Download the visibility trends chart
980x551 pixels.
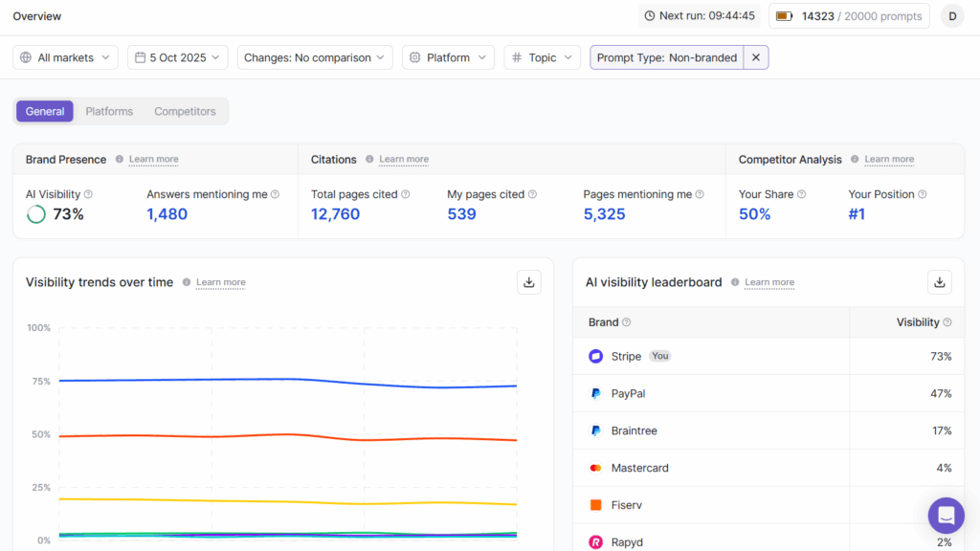(529, 282)
